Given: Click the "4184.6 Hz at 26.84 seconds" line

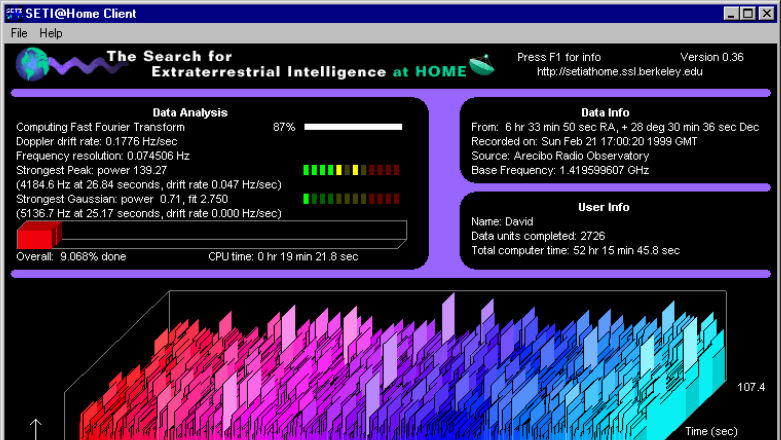Looking at the screenshot, I should point(149,185).
